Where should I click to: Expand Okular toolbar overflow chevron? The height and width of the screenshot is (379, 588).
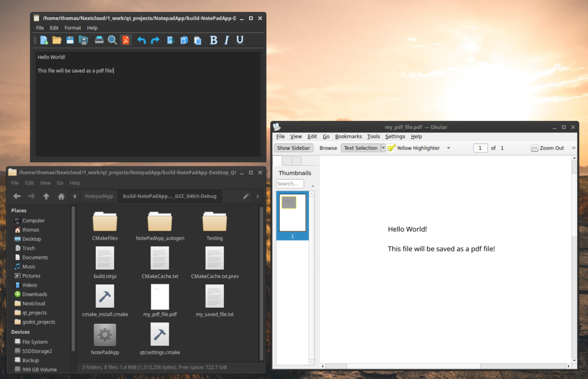click(x=574, y=148)
